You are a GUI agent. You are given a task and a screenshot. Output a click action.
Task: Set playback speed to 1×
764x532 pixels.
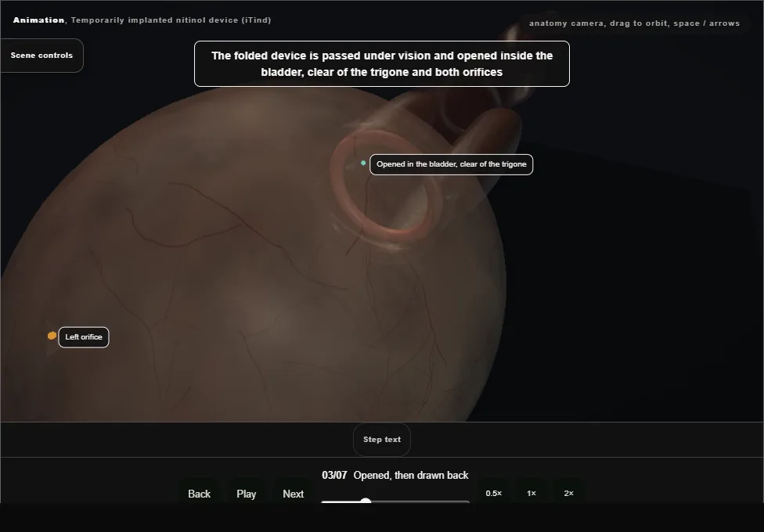pyautogui.click(x=532, y=493)
